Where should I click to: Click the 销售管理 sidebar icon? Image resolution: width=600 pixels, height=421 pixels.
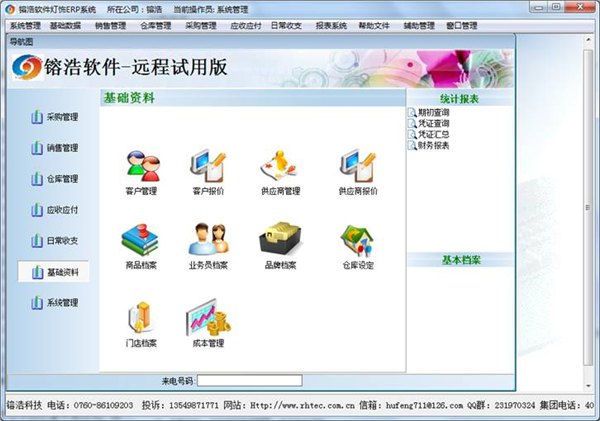click(37, 147)
